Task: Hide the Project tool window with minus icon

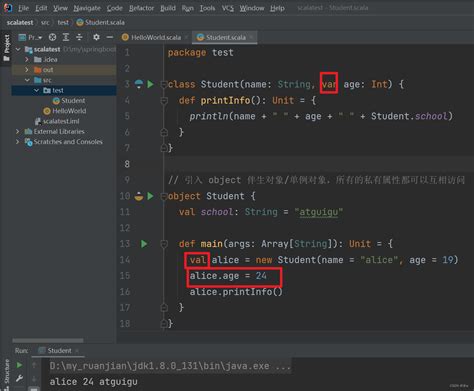Action: click(110, 37)
